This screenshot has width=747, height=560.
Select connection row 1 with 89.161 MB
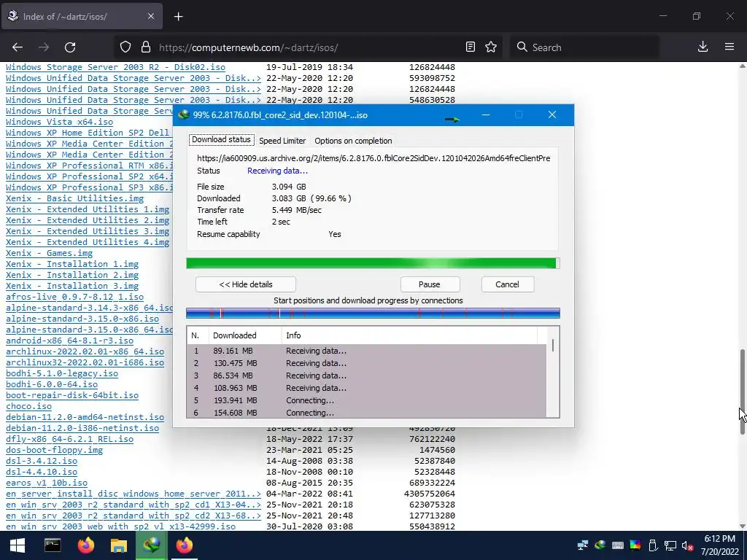[x=367, y=351]
